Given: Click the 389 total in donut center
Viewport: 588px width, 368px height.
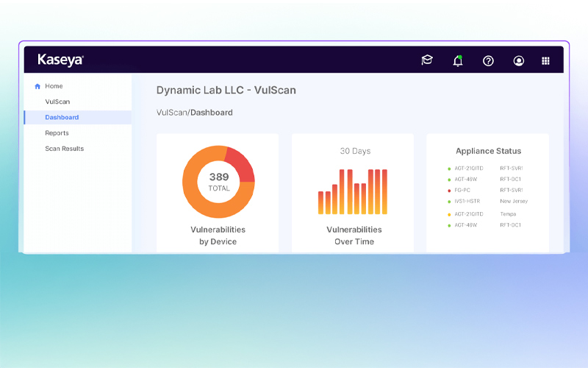Looking at the screenshot, I should (218, 177).
